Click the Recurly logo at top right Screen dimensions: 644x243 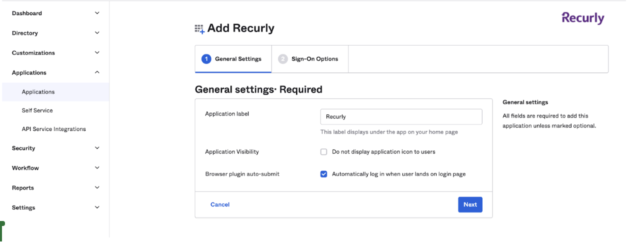583,18
